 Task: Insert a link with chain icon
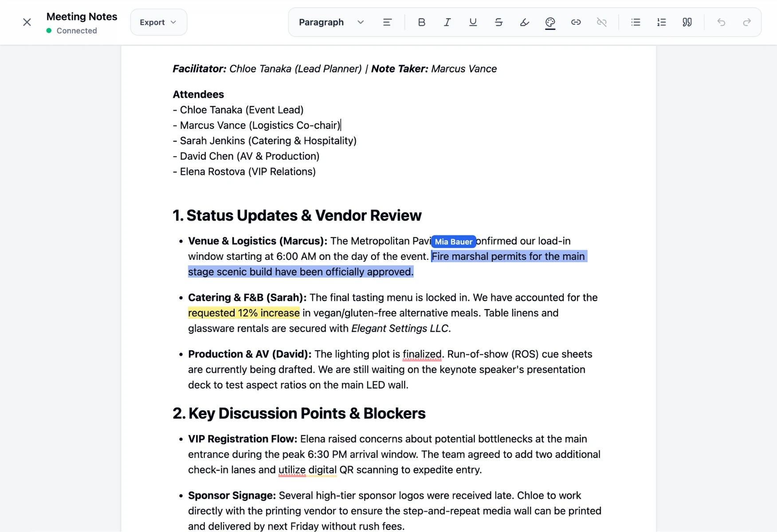click(x=576, y=22)
